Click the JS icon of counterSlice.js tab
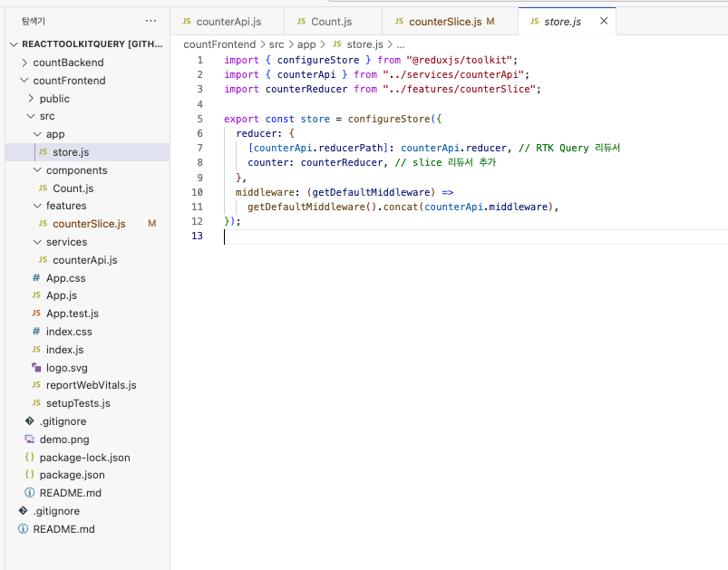Viewport: 728px width, 570px height. (399, 21)
